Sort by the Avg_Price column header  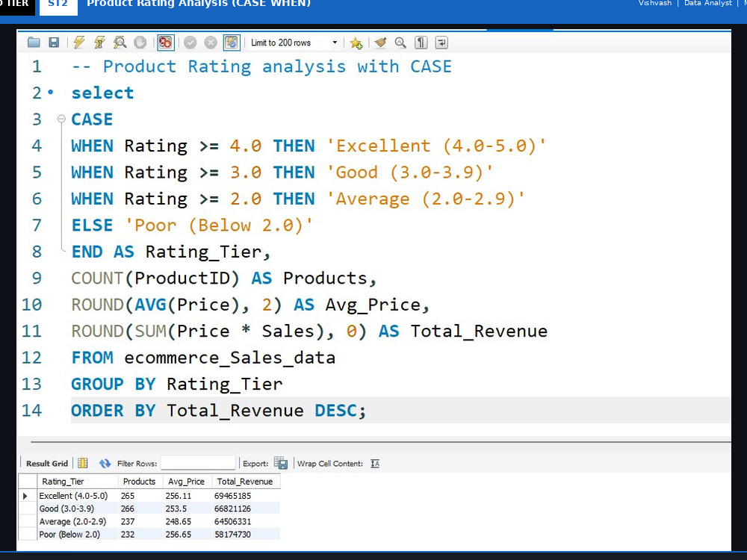click(187, 482)
